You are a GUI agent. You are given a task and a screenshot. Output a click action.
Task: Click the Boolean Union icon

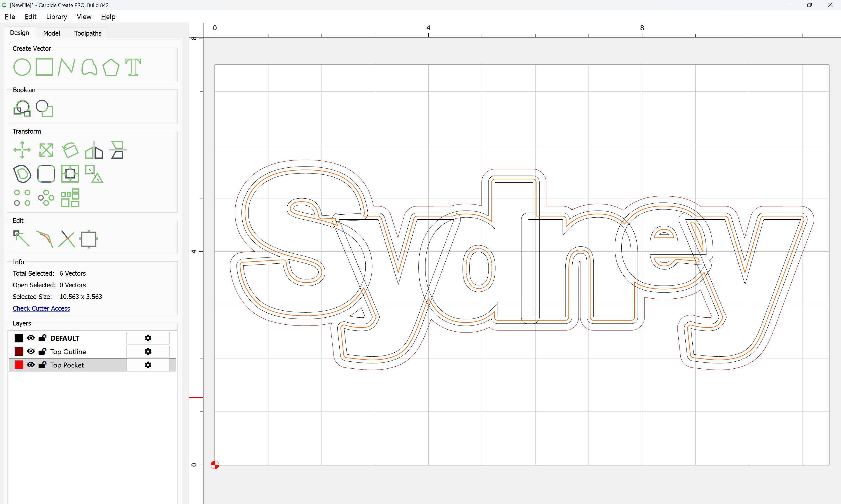click(22, 109)
